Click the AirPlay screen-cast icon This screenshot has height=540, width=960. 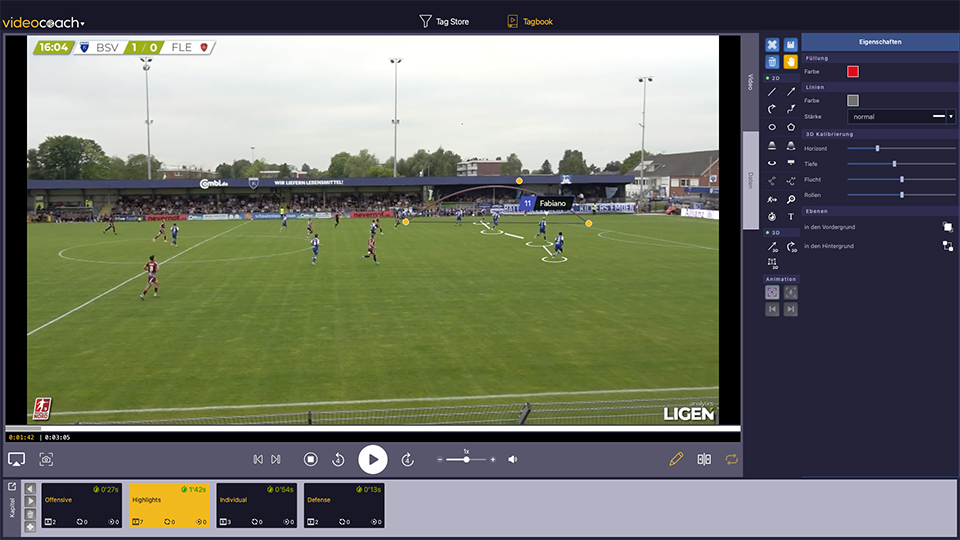[x=17, y=459]
